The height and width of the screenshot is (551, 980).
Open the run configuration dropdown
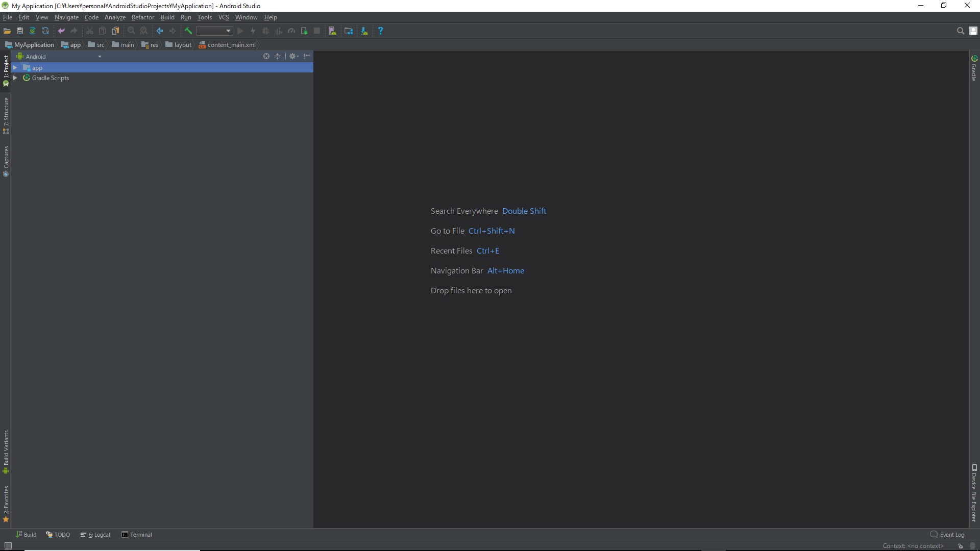click(214, 31)
